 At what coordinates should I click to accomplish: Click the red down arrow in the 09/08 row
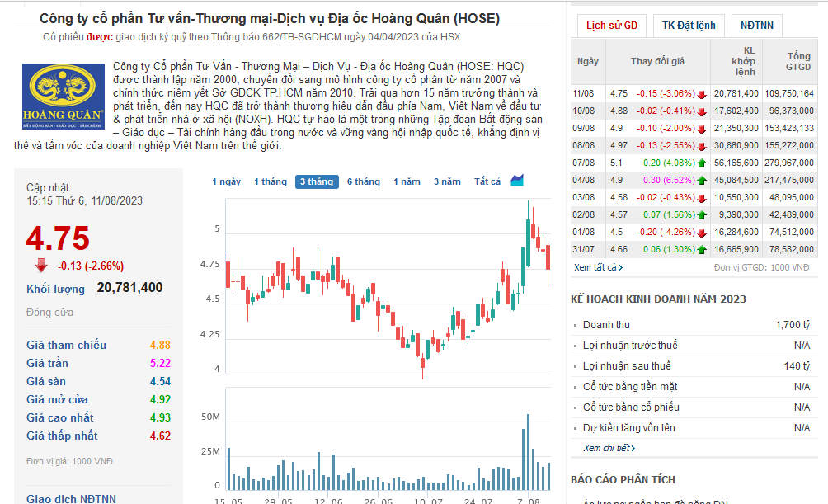point(702,129)
